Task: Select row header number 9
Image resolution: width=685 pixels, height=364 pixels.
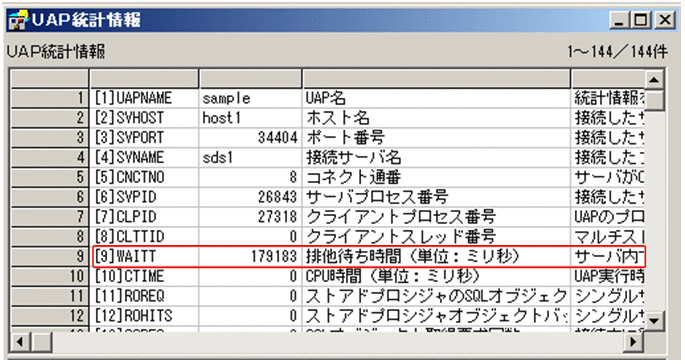Action: pos(50,256)
